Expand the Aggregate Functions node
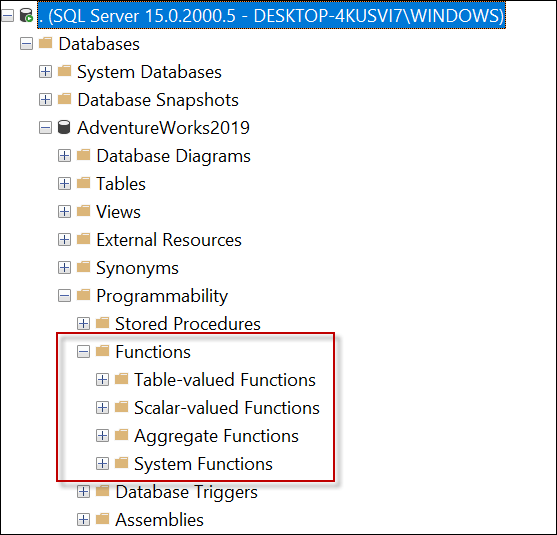Screen dimensions: 557x535 102,436
